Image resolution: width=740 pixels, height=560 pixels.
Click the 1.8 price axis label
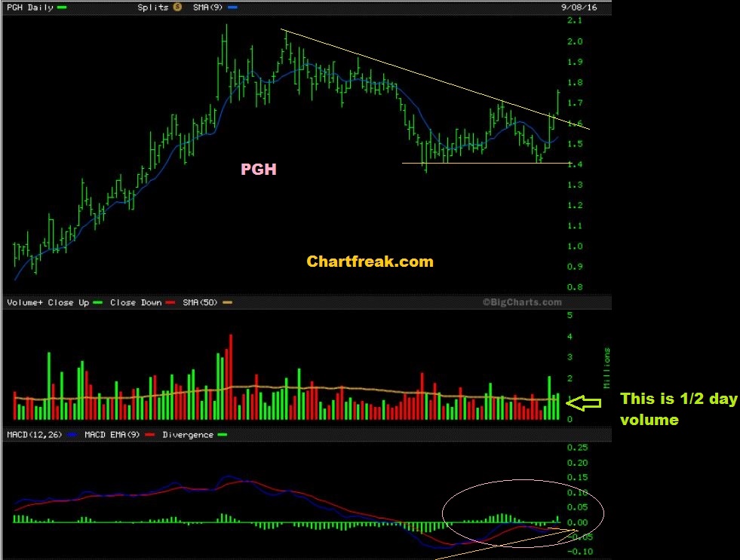(x=575, y=82)
